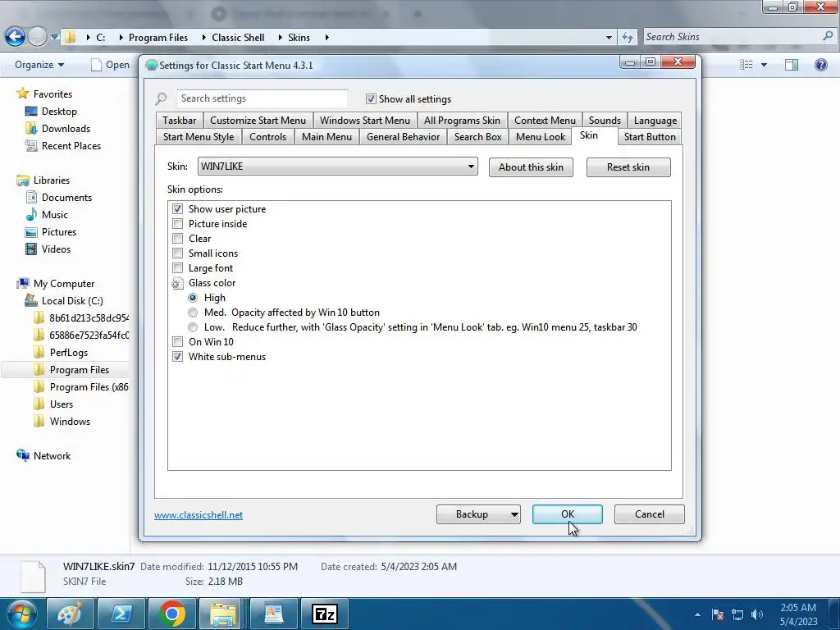Select High glass color radio

[x=193, y=297]
